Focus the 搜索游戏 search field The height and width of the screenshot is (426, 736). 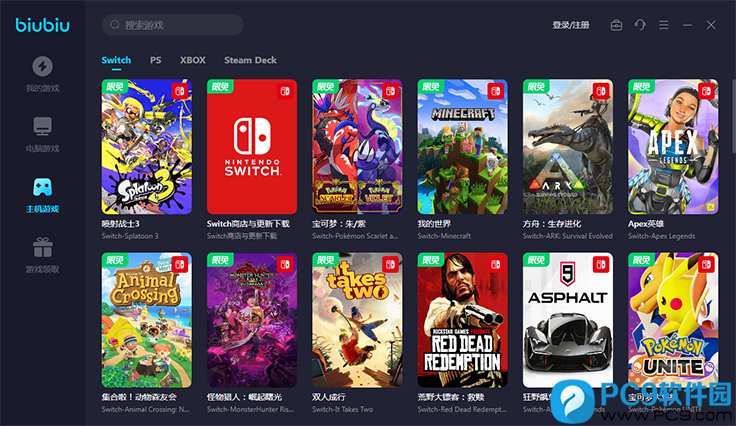coord(173,25)
